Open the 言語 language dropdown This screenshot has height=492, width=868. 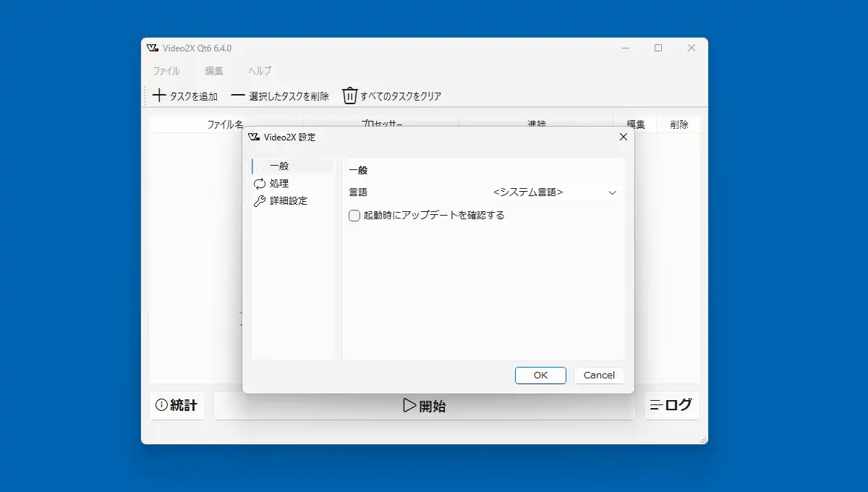[x=554, y=192]
